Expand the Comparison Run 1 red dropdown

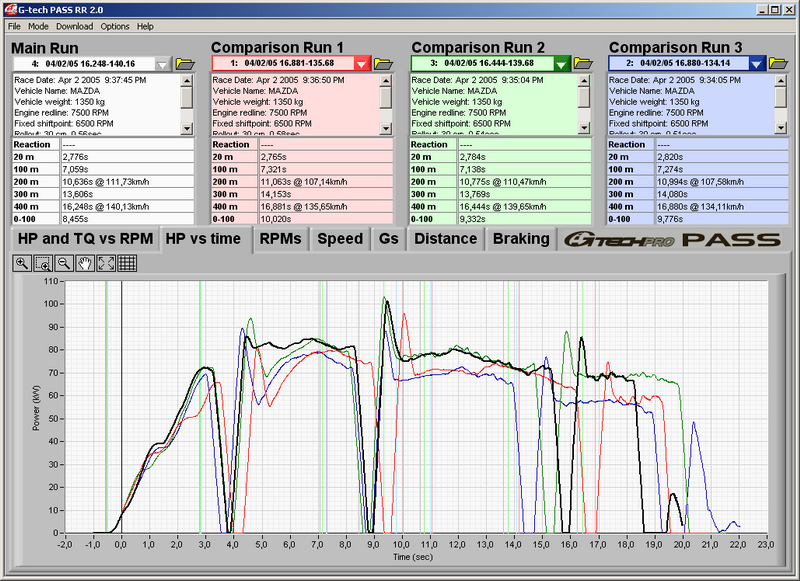[x=361, y=64]
